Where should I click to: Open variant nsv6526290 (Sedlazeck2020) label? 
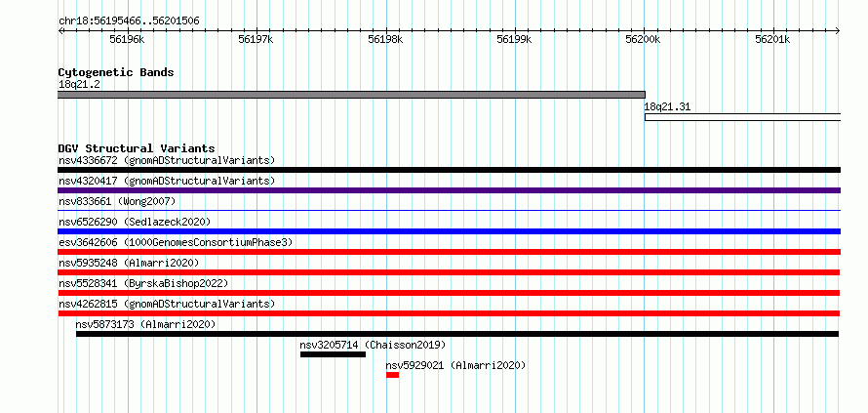coord(135,223)
